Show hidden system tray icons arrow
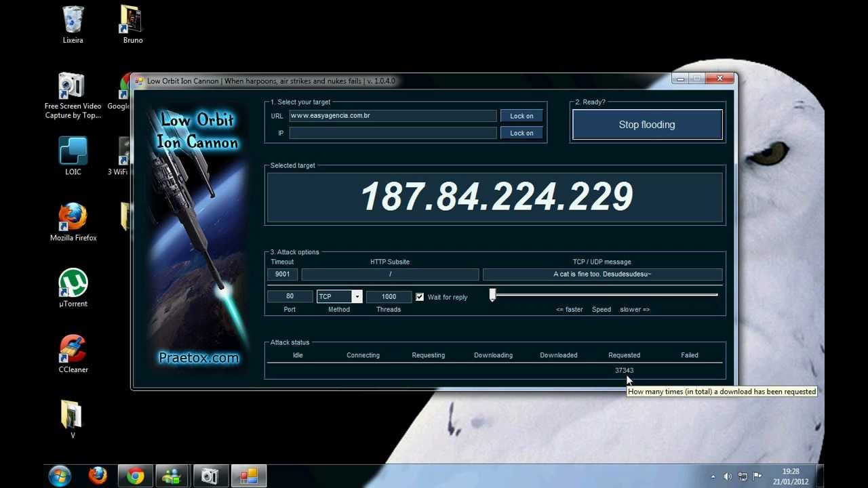The height and width of the screenshot is (488, 868). [713, 476]
